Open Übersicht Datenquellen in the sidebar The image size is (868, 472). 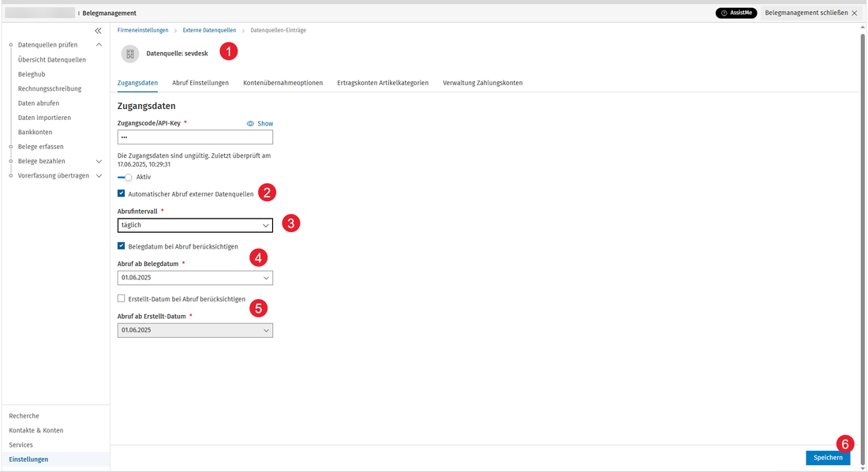(52, 60)
